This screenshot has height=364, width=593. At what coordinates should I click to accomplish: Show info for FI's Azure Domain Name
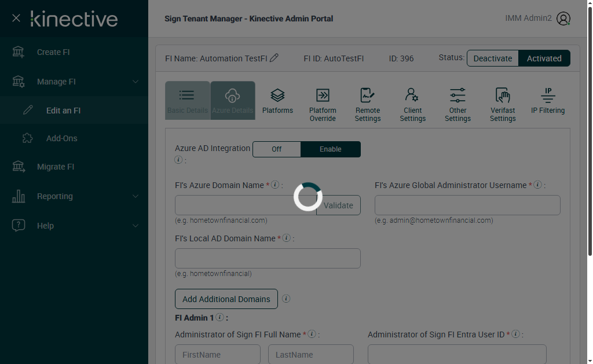tap(275, 185)
